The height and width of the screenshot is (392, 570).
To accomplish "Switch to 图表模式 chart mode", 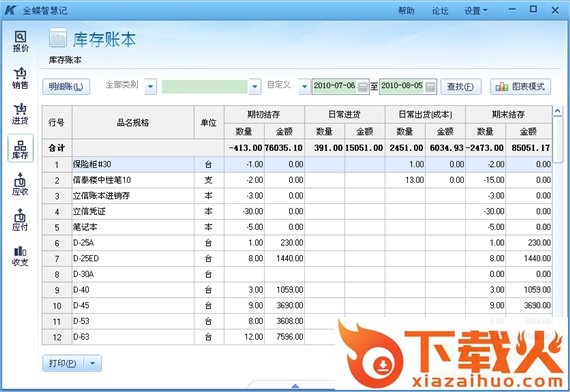I will click(x=520, y=87).
